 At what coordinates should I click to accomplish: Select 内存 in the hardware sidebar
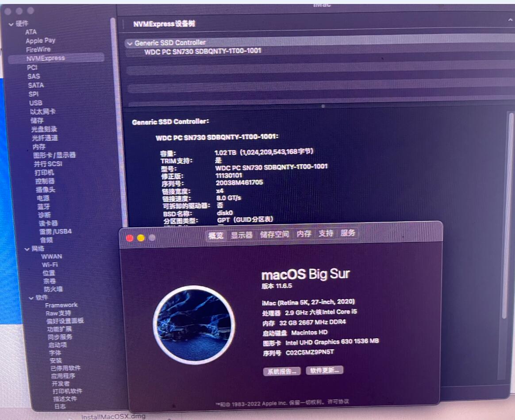[39, 146]
